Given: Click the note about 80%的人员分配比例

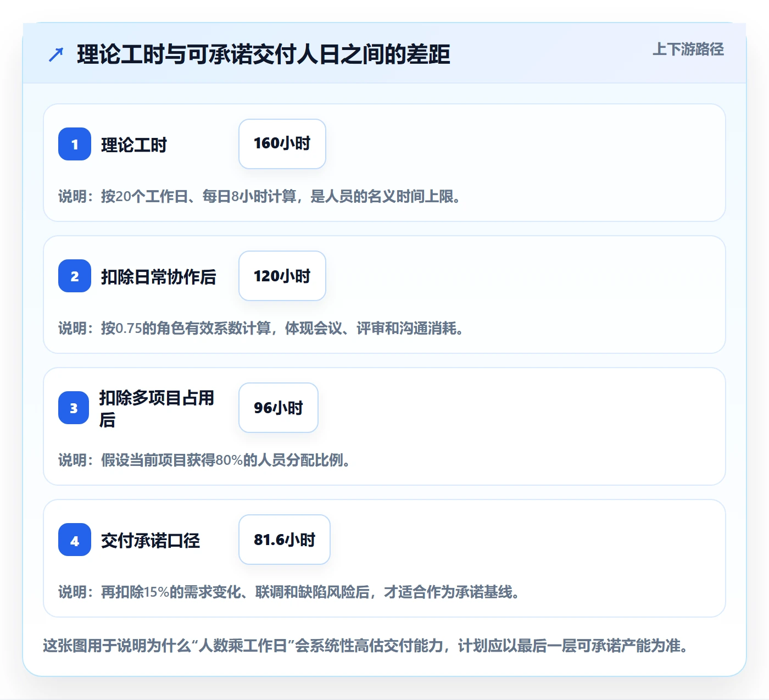Looking at the screenshot, I should [205, 460].
